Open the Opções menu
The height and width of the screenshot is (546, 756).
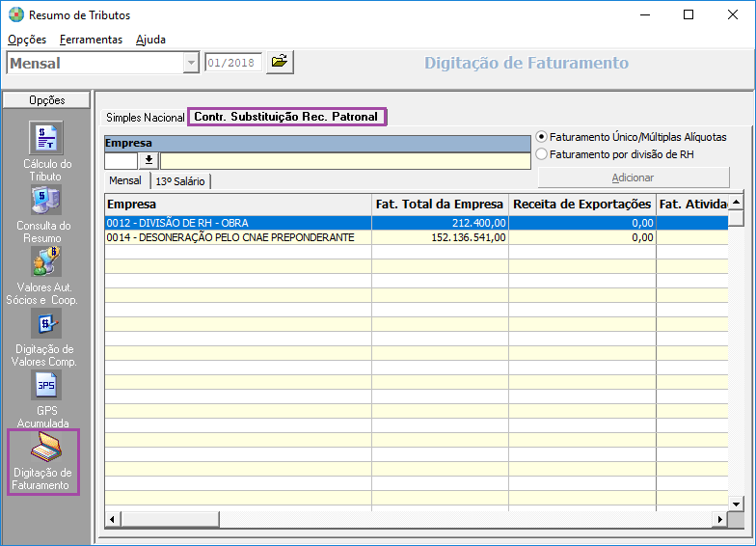[27, 40]
